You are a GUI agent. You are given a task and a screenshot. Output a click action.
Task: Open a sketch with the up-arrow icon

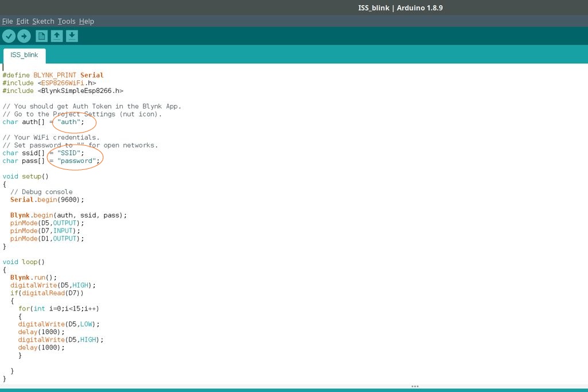[x=57, y=36]
